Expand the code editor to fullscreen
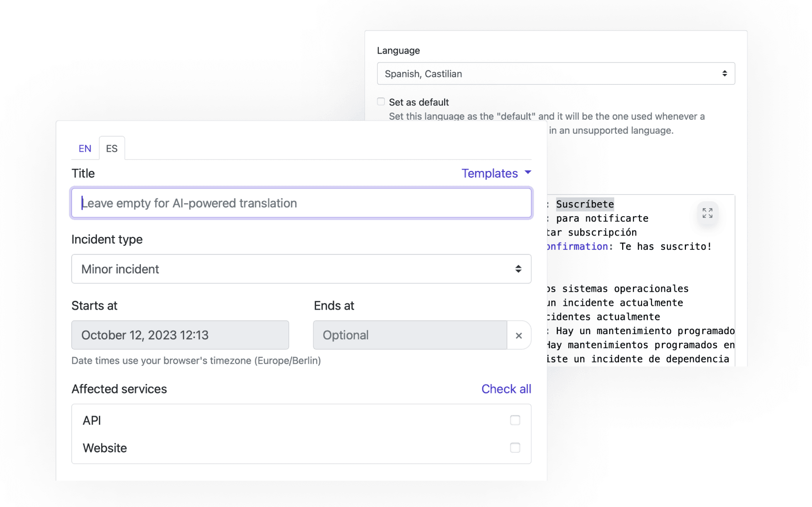 [707, 213]
